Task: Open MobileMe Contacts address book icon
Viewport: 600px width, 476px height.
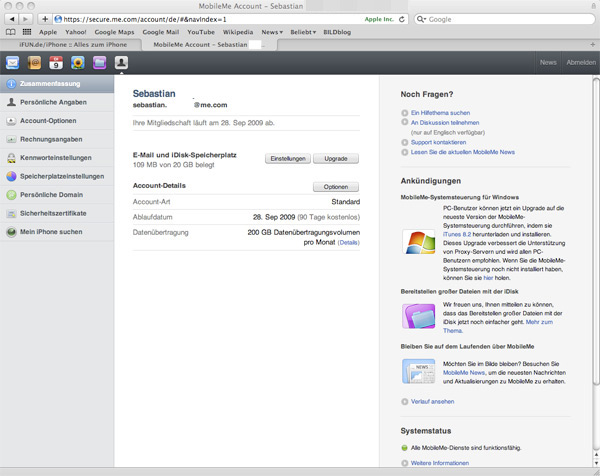Action: 34,62
